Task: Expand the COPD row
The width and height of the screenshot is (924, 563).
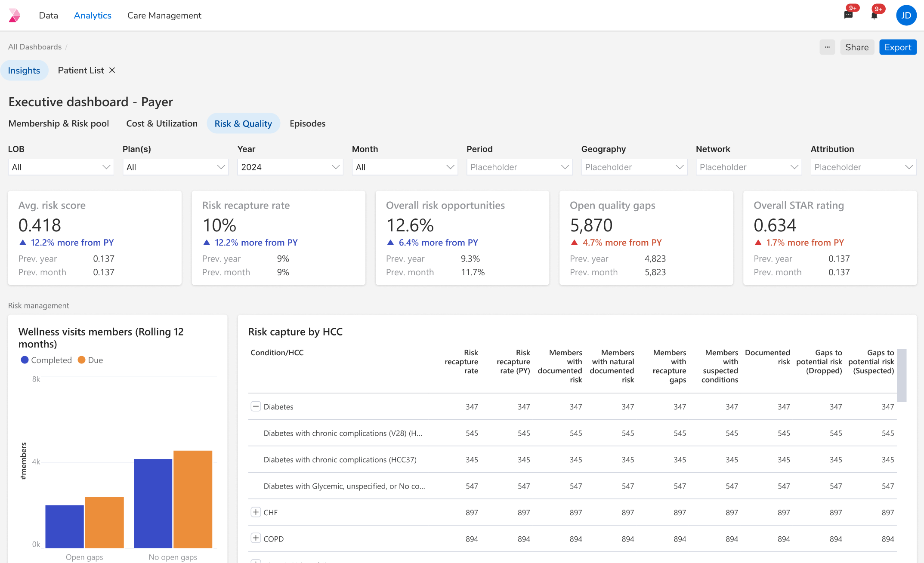Action: pyautogui.click(x=256, y=538)
